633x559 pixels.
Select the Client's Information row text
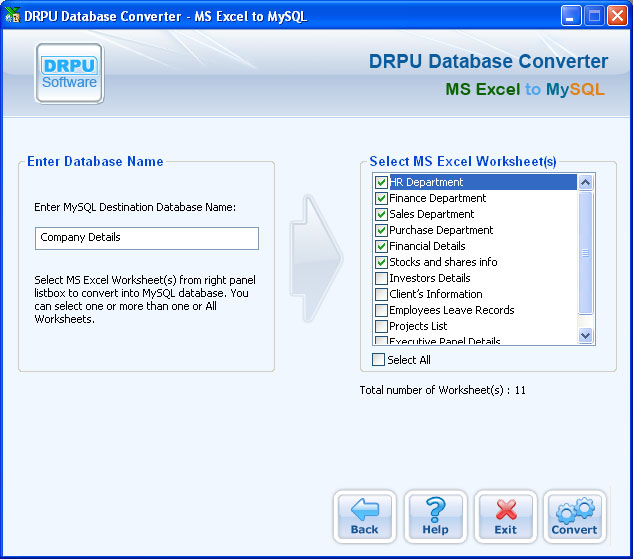(436, 294)
